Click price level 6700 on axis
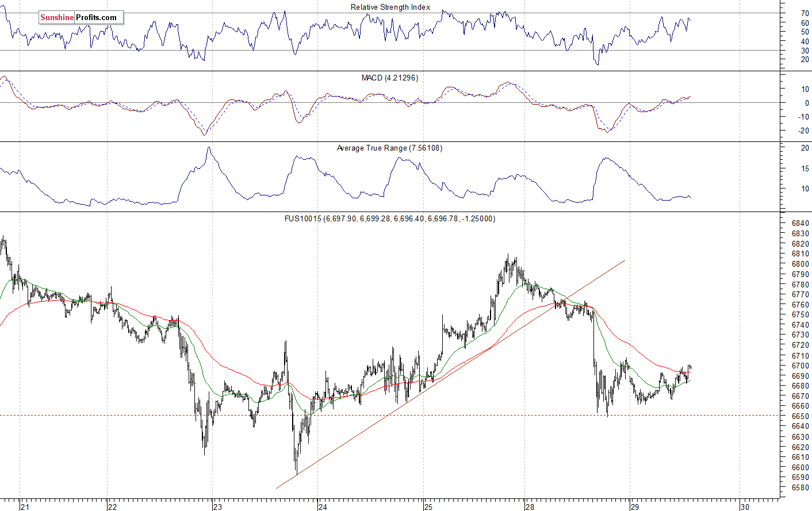 801,366
